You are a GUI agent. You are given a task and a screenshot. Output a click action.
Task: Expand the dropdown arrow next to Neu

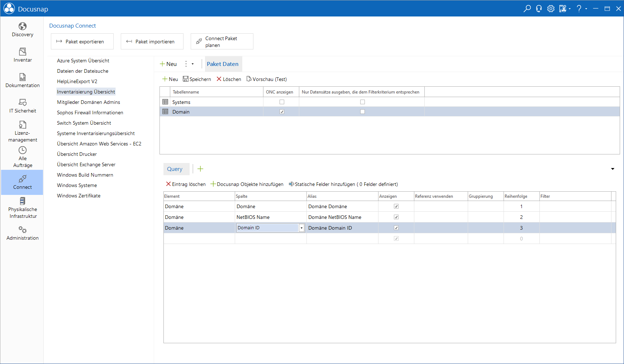pyautogui.click(x=192, y=64)
